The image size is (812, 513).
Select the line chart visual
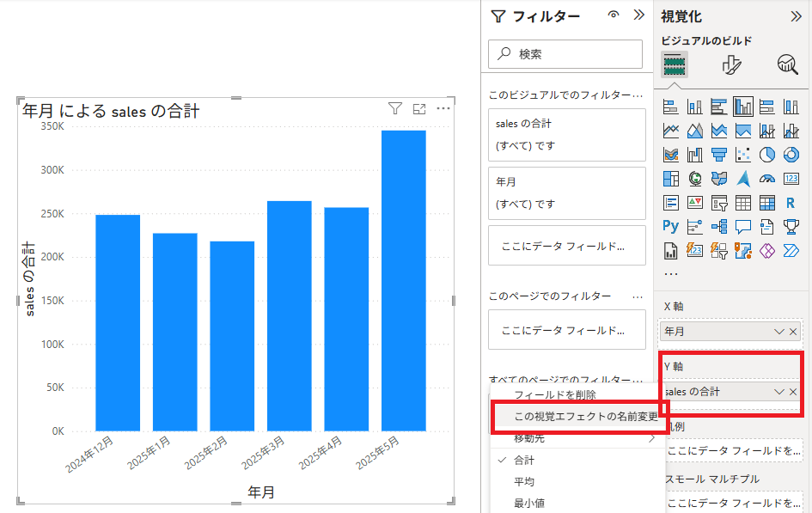670,131
